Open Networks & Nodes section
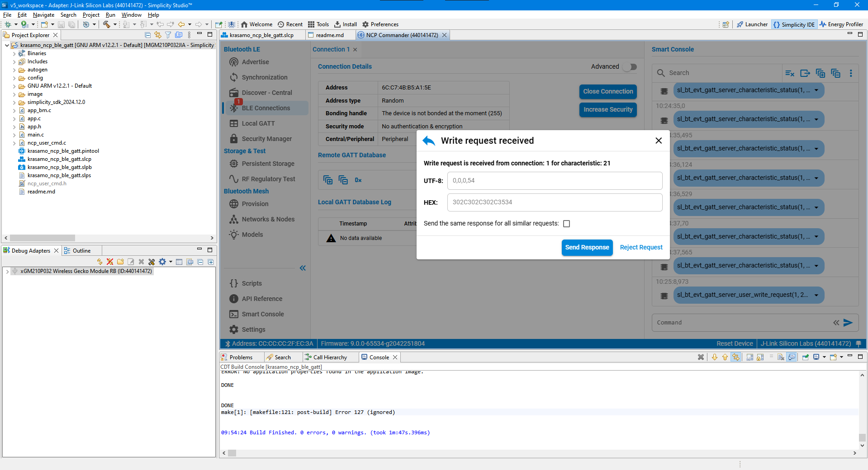The height and width of the screenshot is (470, 868). pyautogui.click(x=268, y=219)
